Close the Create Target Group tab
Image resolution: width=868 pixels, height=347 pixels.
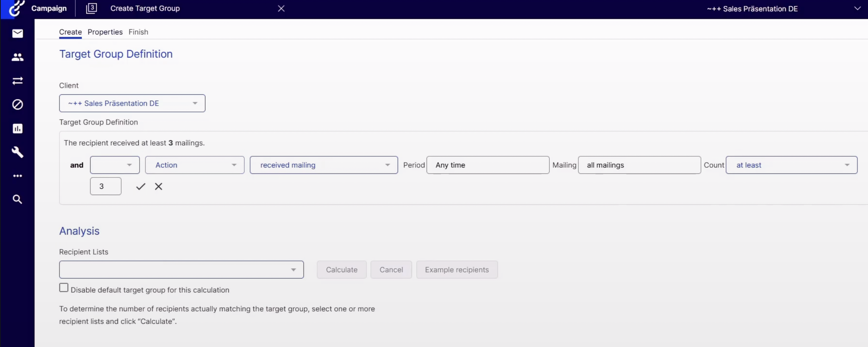[x=281, y=9]
